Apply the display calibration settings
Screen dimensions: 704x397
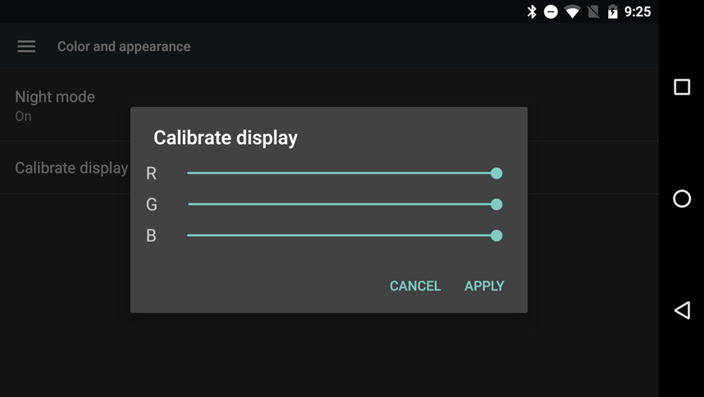[x=484, y=286]
